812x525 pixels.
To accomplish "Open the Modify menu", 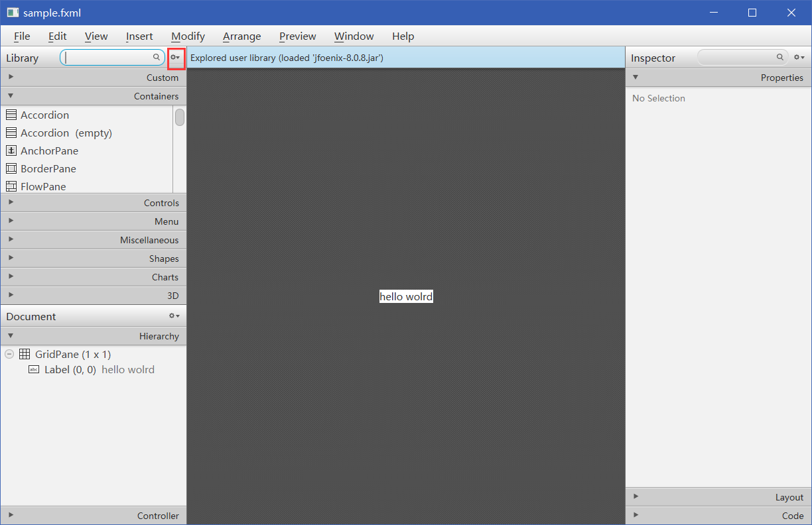I will pos(188,36).
